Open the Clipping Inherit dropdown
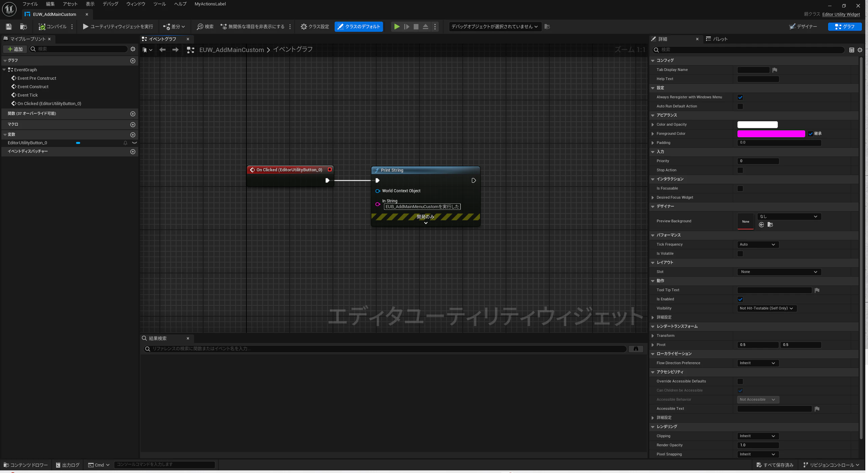Viewport: 868px width, 473px height. pos(758,436)
